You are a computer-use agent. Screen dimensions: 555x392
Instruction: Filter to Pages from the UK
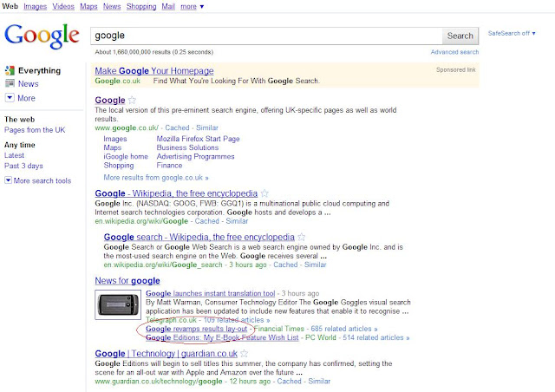coord(35,130)
